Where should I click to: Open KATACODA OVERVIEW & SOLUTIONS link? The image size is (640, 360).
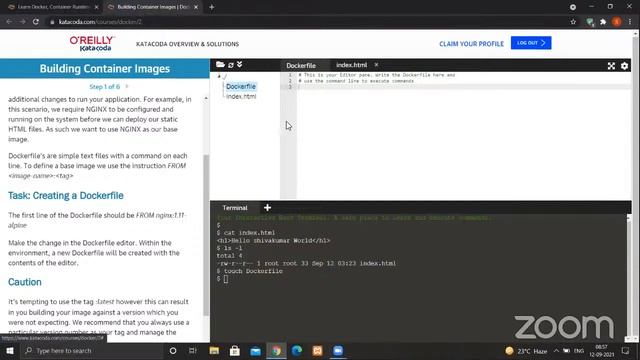click(187, 44)
